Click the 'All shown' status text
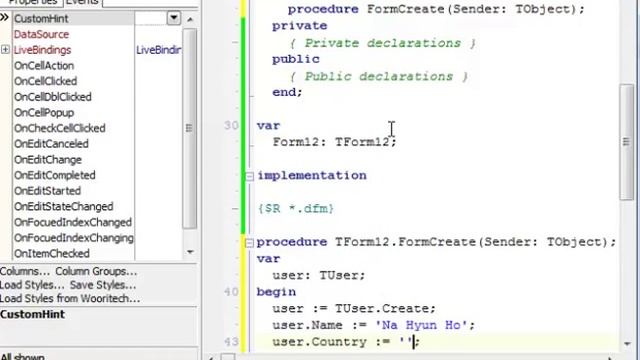 22,356
